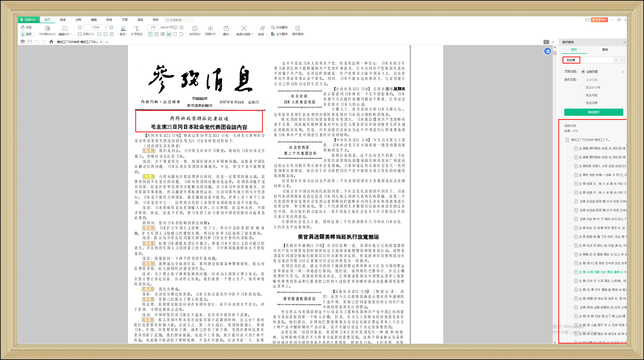Open the 注释 menu tab
Image resolution: width=644 pixels, height=360 pixels.
(78, 20)
